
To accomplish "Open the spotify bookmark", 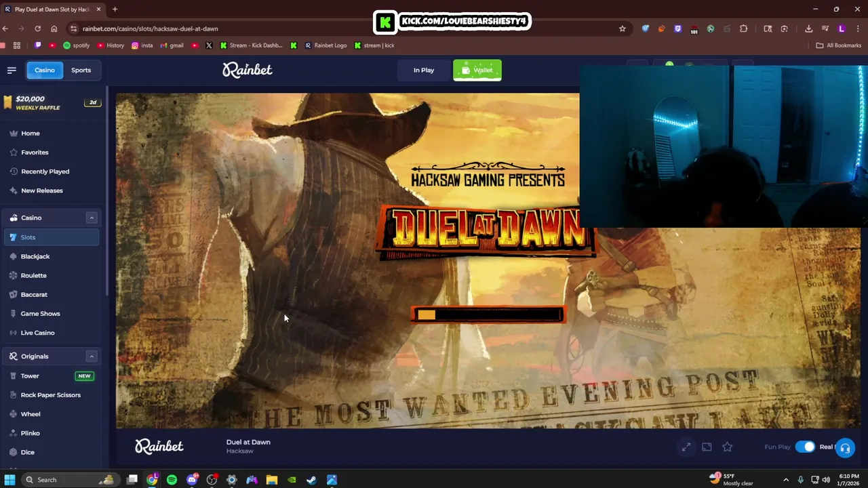I will (x=77, y=45).
